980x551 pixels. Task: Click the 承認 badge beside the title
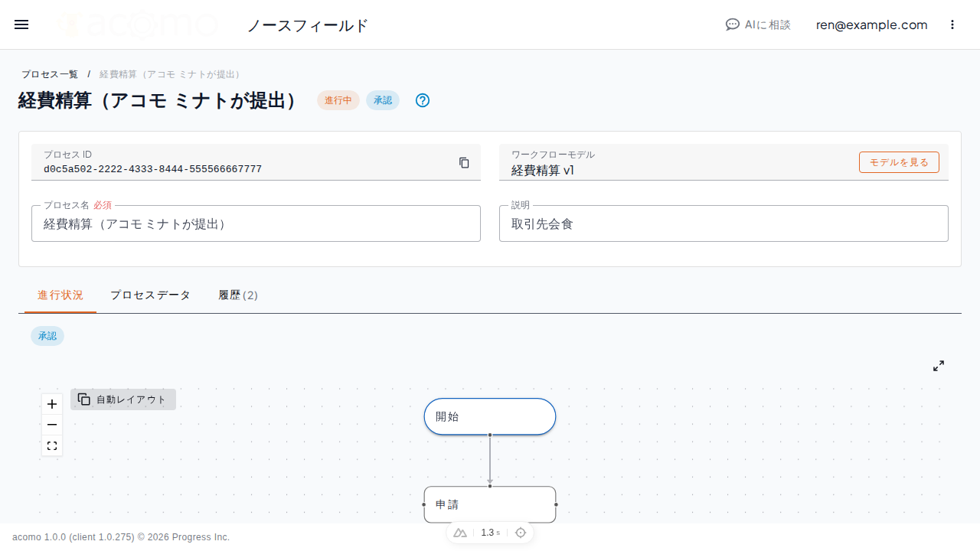pos(383,100)
